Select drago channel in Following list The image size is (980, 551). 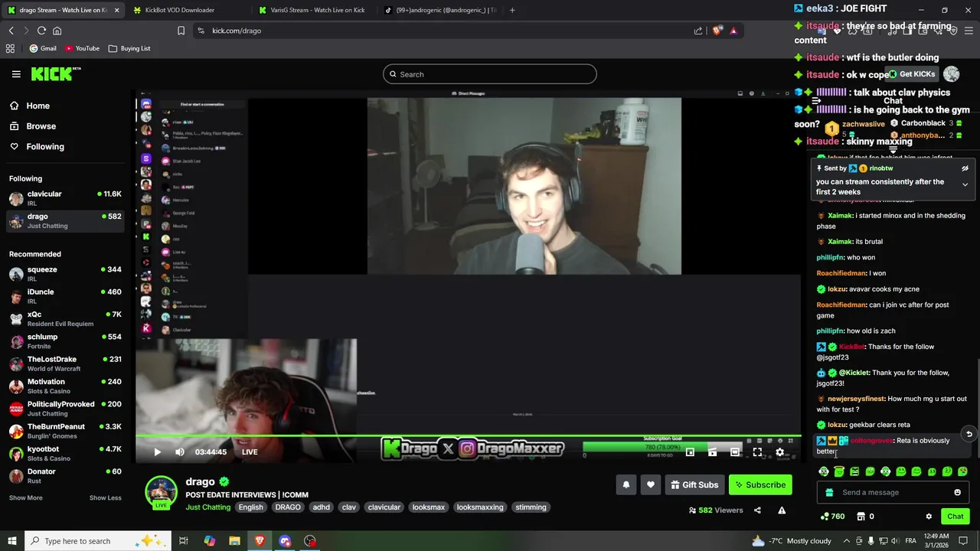point(65,221)
